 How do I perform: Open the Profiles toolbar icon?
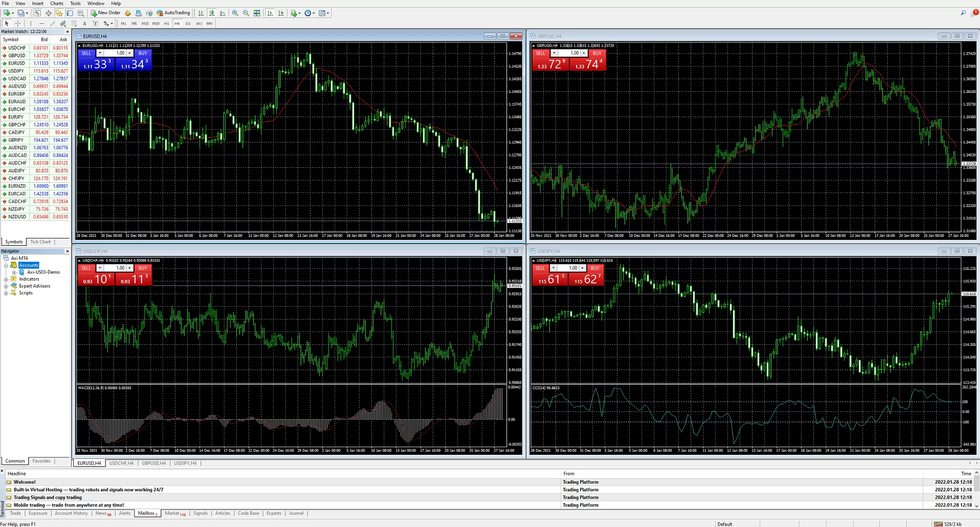coord(21,13)
